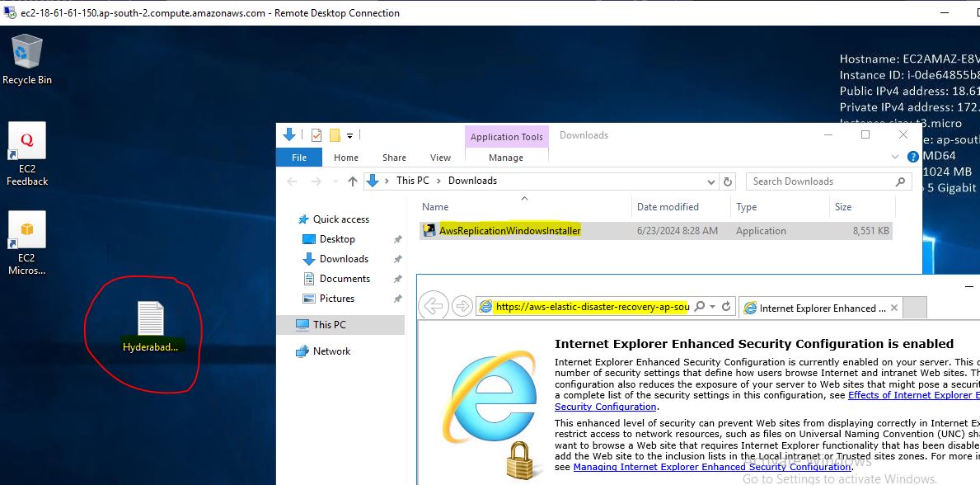Open the Recycle Bin desktop icon
Image resolution: width=980 pixels, height=485 pixels.
tap(27, 58)
